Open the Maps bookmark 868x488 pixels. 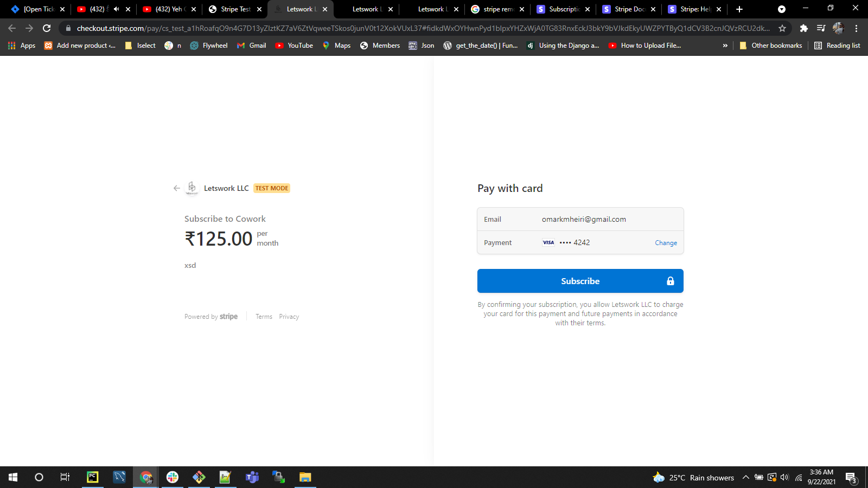[337, 46]
